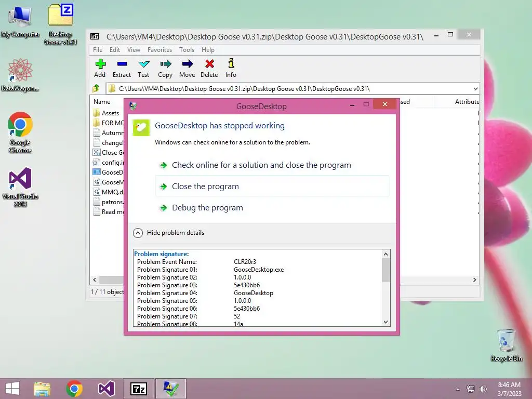Open the File menu in 7-Zip
Image resolution: width=532 pixels, height=399 pixels.
tap(98, 50)
